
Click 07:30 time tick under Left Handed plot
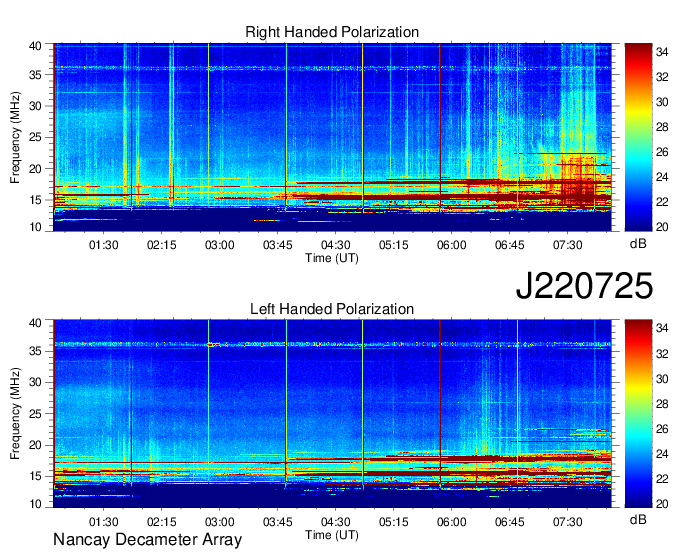click(x=568, y=522)
